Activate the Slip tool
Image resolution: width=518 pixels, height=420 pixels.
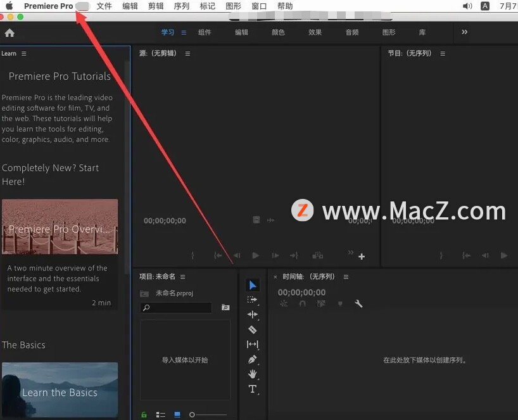pos(253,345)
